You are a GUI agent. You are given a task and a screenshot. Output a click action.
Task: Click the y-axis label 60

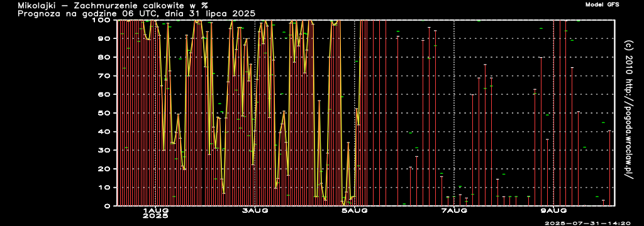click(x=104, y=94)
